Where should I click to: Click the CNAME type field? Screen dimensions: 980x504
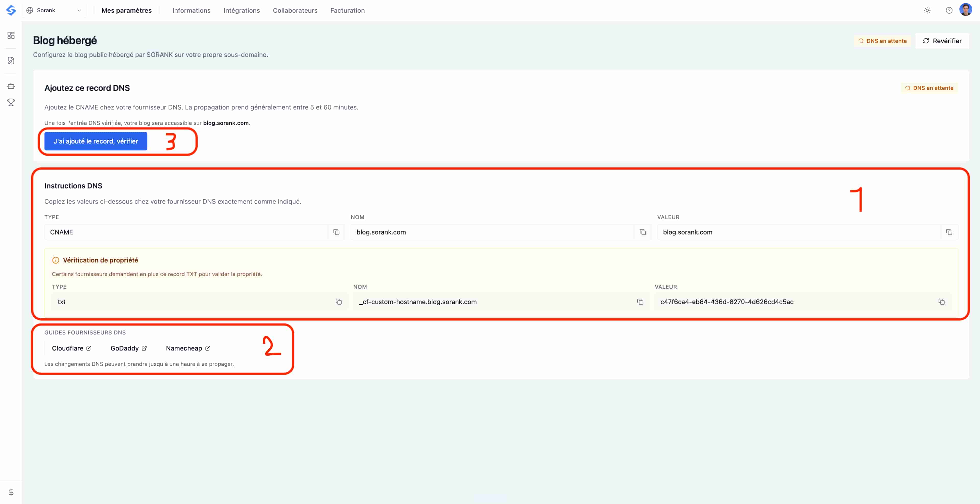[x=186, y=232]
